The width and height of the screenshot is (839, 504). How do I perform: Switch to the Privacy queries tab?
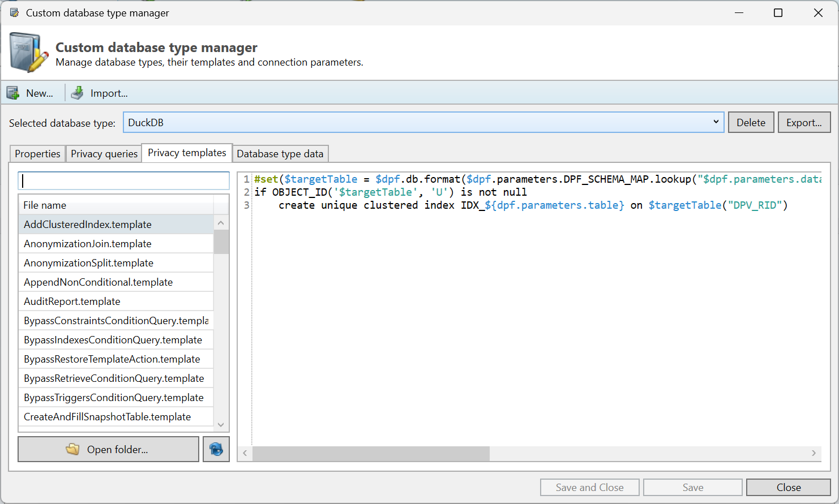pyautogui.click(x=104, y=154)
